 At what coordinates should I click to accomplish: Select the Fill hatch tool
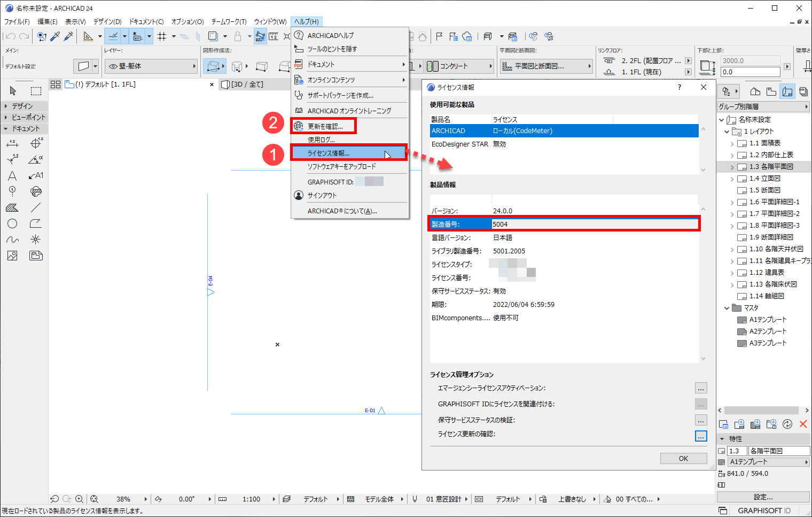12,207
